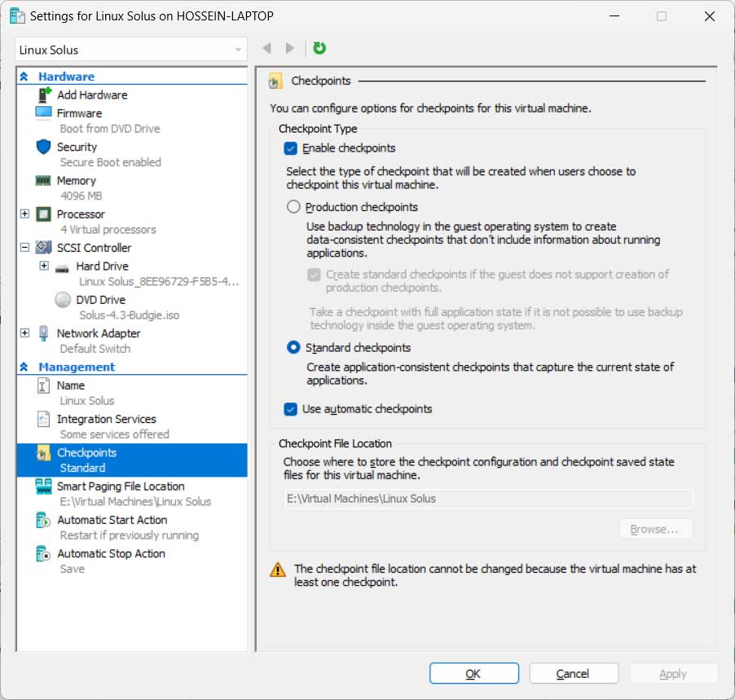
Task: Click the Browse... button
Action: [x=655, y=530]
